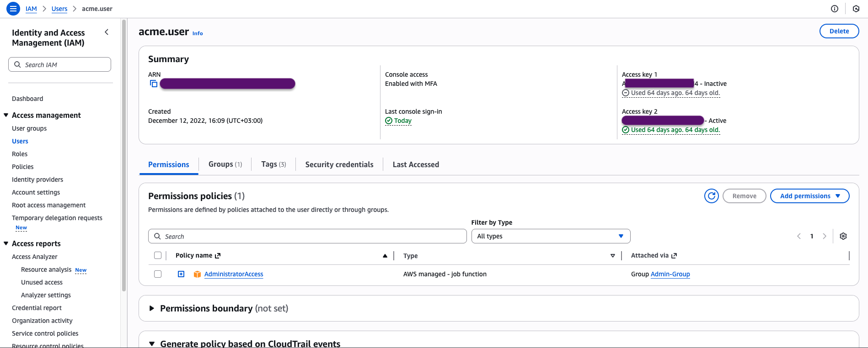Switch to the Permissions tab
The width and height of the screenshot is (868, 348).
coord(169,164)
